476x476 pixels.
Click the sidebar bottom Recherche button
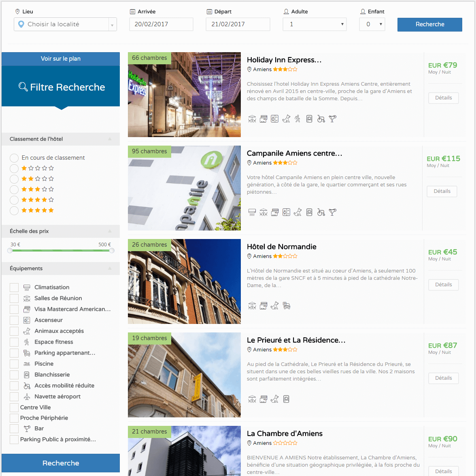pyautogui.click(x=61, y=463)
